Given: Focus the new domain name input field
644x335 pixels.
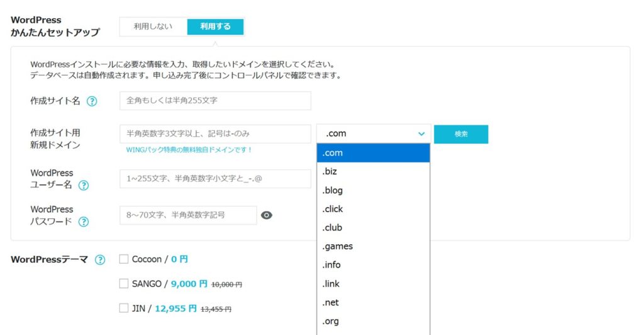Looking at the screenshot, I should click(215, 134).
